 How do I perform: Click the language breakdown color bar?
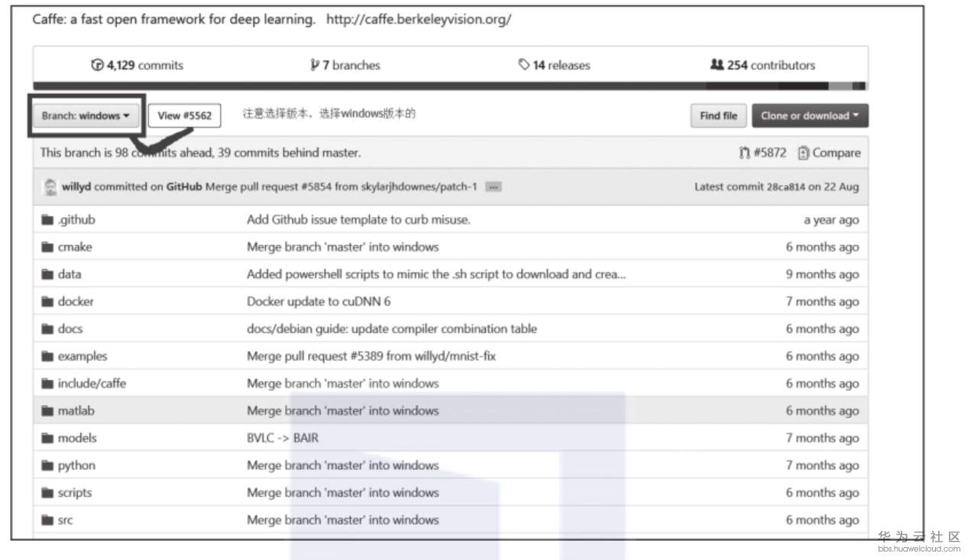point(450,86)
